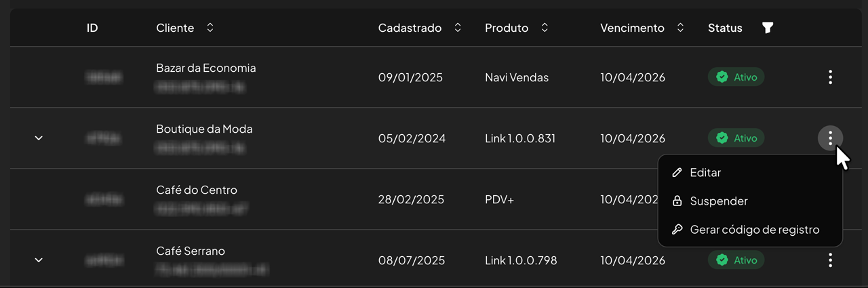Click the three-dot menu for Boutique da Moda
Image resolution: width=868 pixels, height=288 pixels.
831,138
